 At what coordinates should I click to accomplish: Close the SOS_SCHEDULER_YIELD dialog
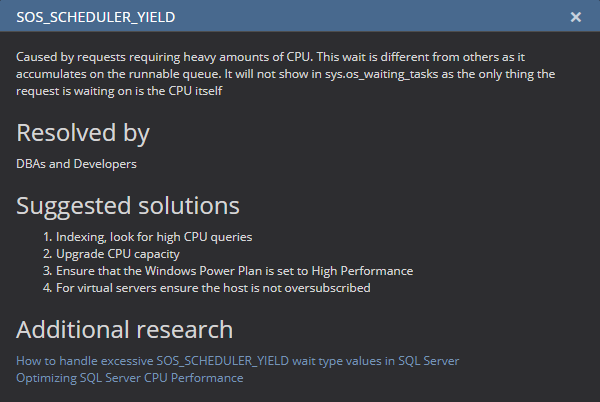[x=576, y=17]
